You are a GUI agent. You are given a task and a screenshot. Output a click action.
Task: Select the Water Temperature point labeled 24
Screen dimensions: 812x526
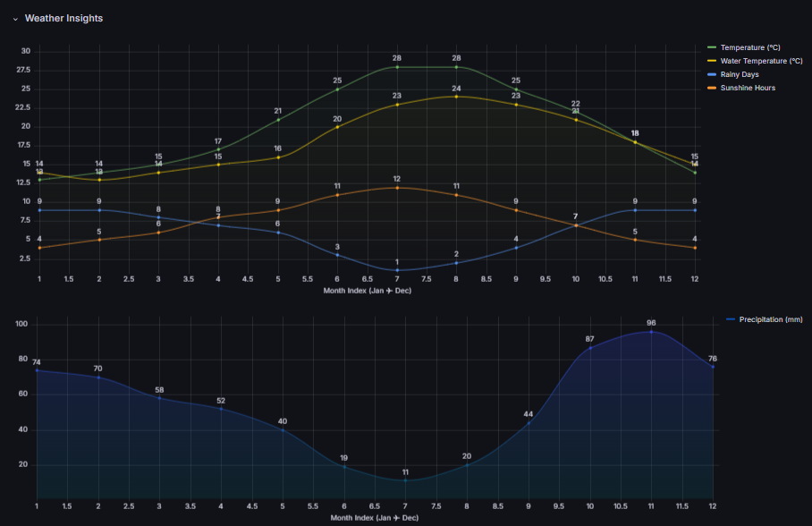pos(456,97)
